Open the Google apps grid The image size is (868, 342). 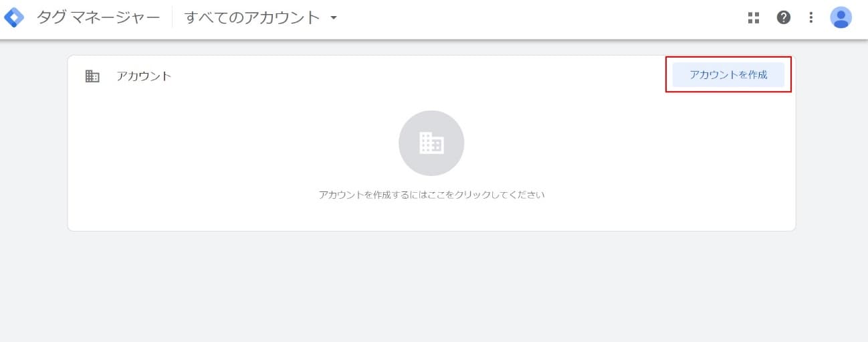point(754,18)
